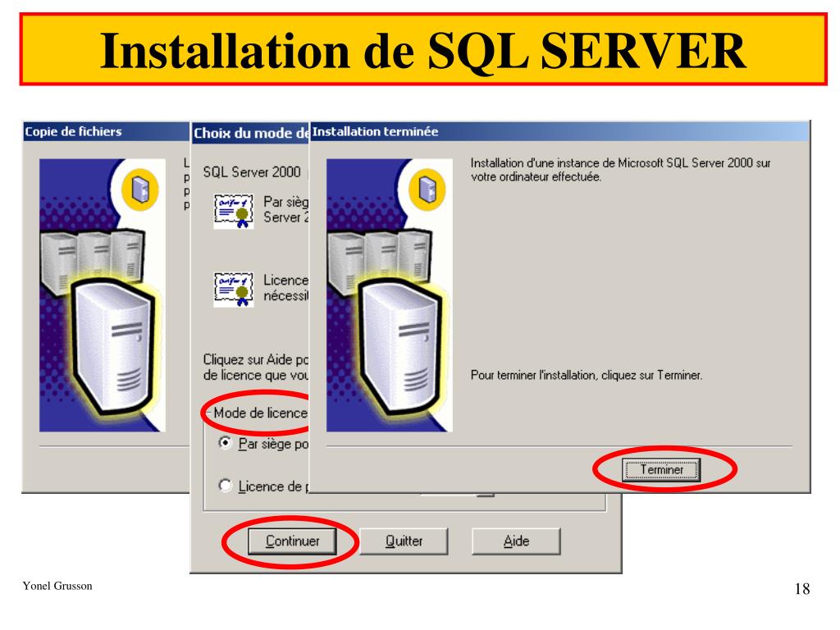Click the Quitter button
This screenshot has height=630, width=840.
coord(404,541)
